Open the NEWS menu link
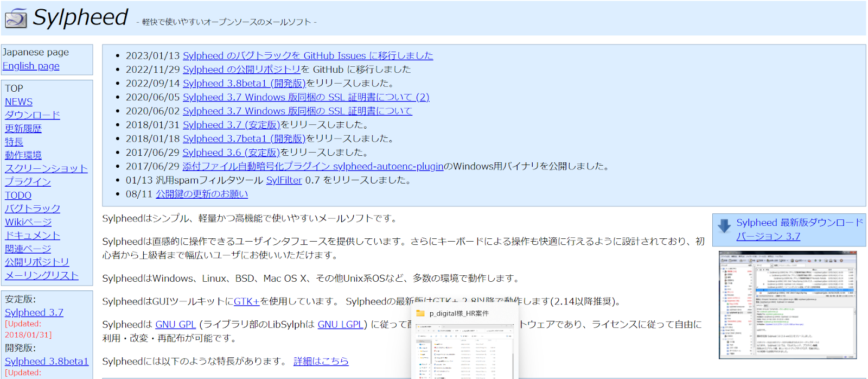 pyautogui.click(x=18, y=102)
